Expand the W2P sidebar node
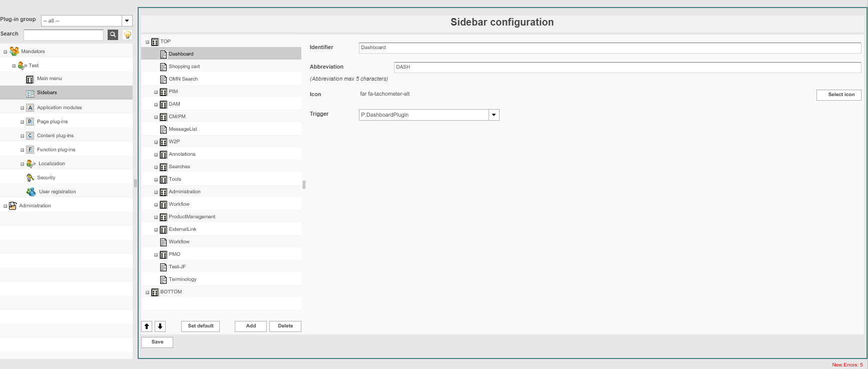Screen dimensions: 868x369 point(156,143)
